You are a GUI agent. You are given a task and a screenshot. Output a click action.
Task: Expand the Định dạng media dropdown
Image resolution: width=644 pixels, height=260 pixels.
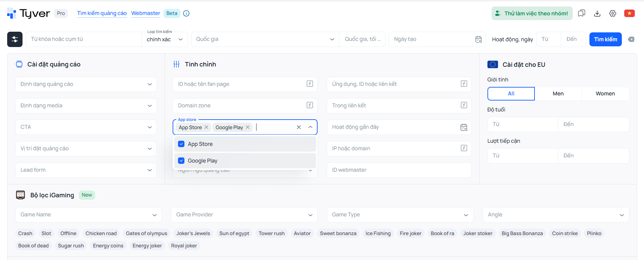point(86,106)
